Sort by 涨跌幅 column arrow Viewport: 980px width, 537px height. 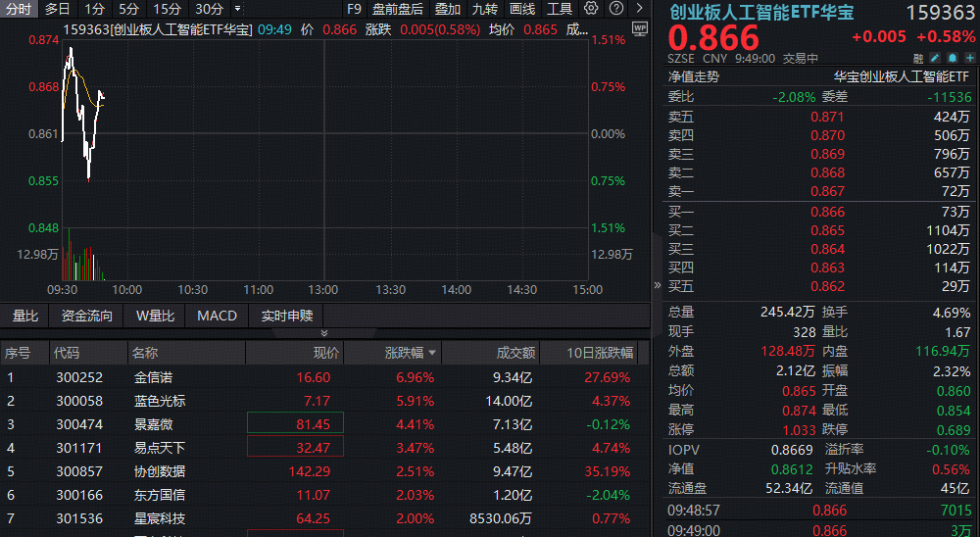432,353
